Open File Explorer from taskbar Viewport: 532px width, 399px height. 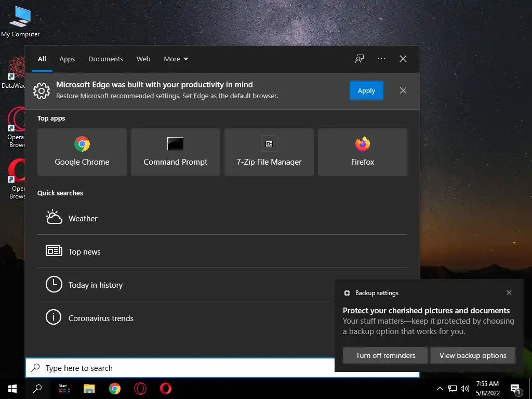[x=89, y=389]
